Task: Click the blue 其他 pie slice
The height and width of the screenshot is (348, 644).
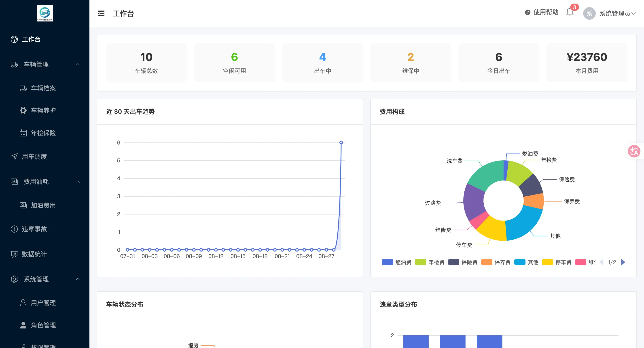Action: [524, 223]
